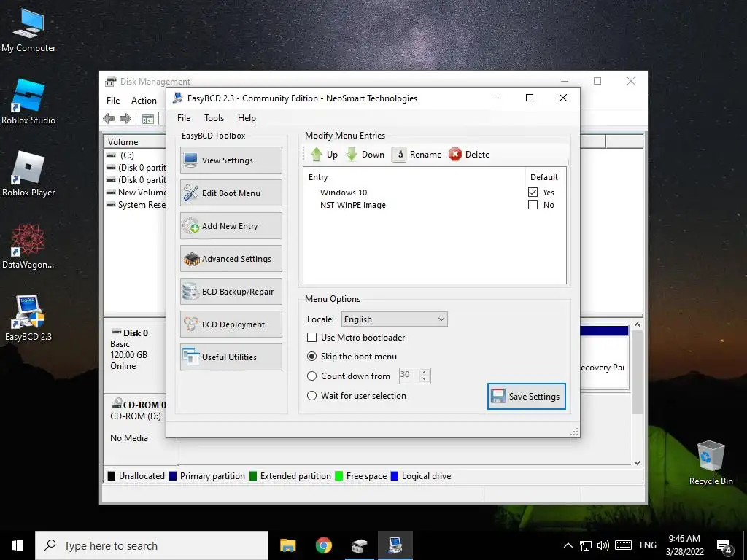Click CD-ROM 0 label in Disk Management

pos(144,405)
